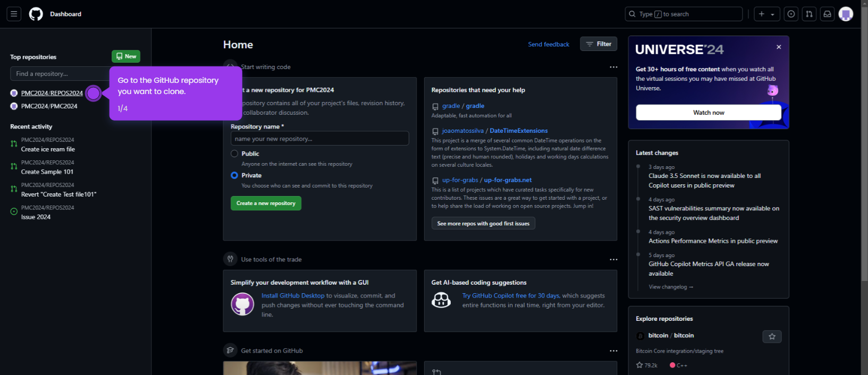This screenshot has width=868, height=375.
Task: Click the repo icon beside DateTimeExtensions
Action: pos(435,131)
